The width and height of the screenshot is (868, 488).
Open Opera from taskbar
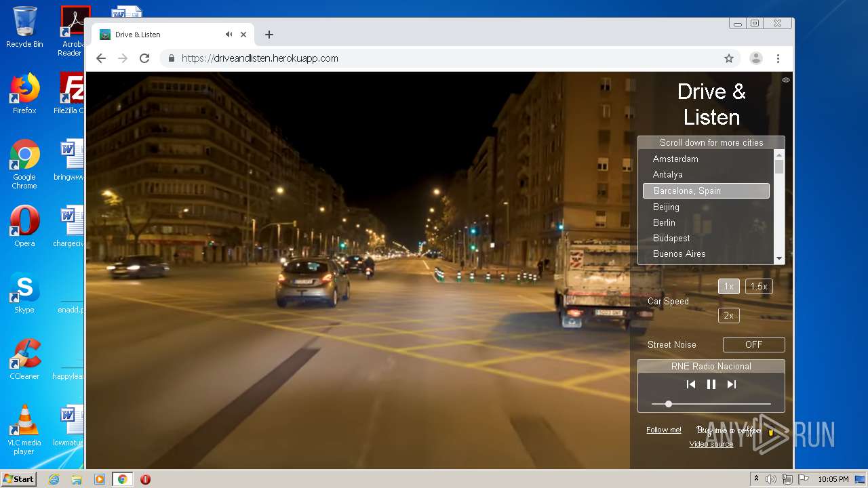click(145, 479)
